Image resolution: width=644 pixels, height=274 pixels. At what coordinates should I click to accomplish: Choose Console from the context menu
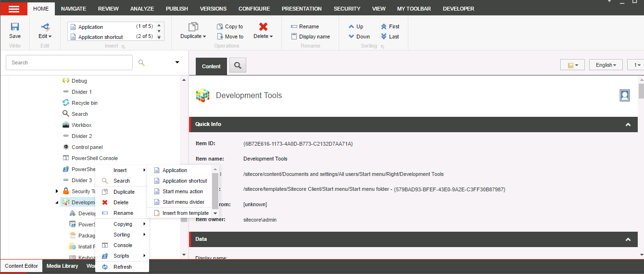pyautogui.click(x=122, y=245)
